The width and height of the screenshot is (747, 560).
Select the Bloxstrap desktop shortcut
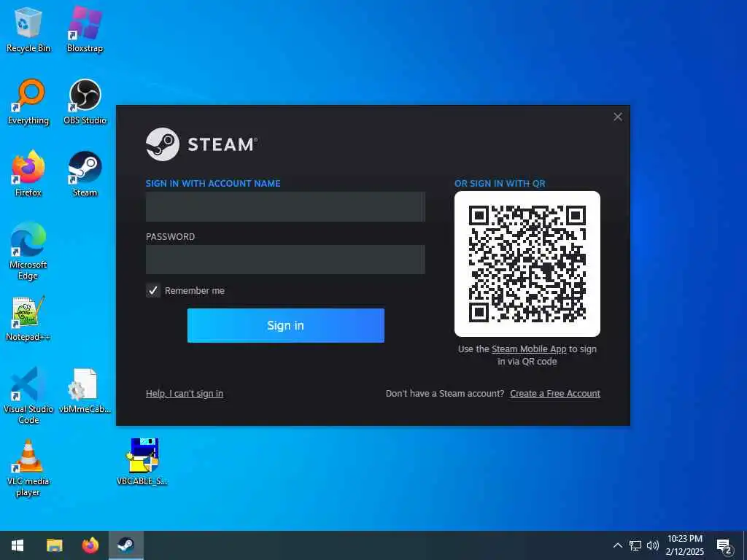click(85, 29)
